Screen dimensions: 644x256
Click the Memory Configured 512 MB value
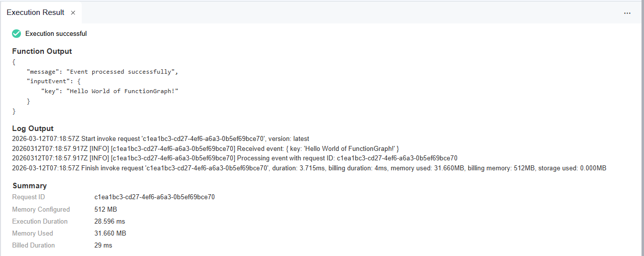point(106,210)
